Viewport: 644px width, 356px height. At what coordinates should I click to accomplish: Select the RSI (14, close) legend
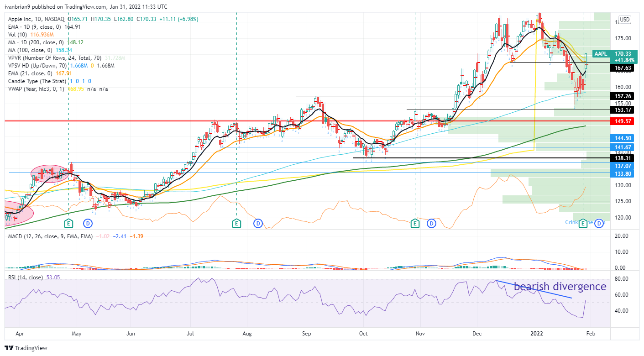pos(26,277)
